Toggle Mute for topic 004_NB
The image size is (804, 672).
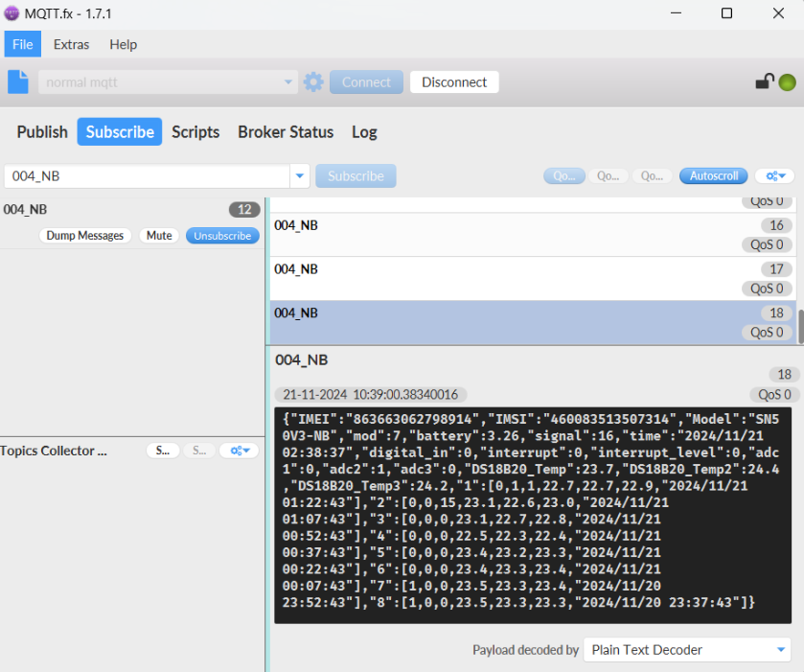pyautogui.click(x=159, y=236)
